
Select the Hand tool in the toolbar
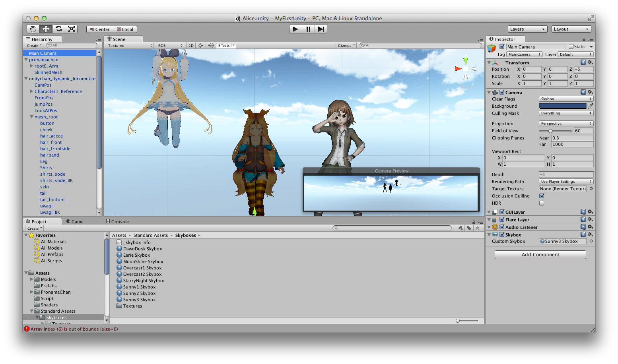point(33,29)
